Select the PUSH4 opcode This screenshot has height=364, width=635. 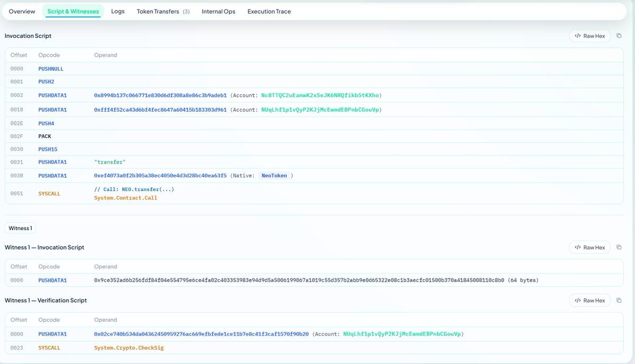click(46, 123)
